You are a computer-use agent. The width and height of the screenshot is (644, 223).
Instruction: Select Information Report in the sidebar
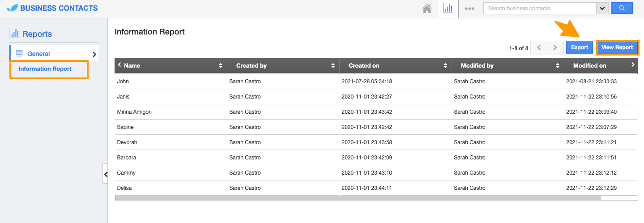(45, 69)
